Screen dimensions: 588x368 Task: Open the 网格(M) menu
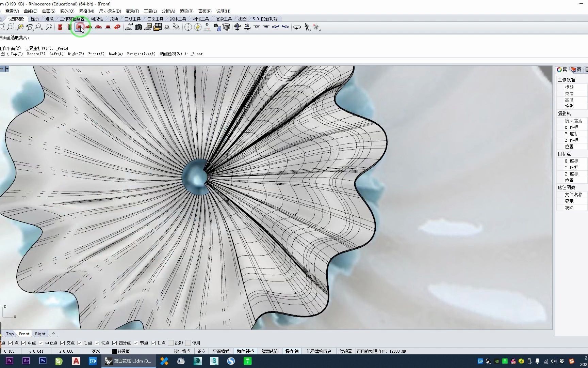point(86,11)
